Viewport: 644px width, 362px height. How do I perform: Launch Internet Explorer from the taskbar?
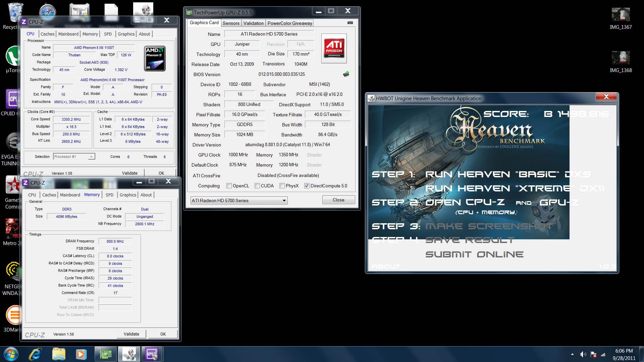coord(35,354)
